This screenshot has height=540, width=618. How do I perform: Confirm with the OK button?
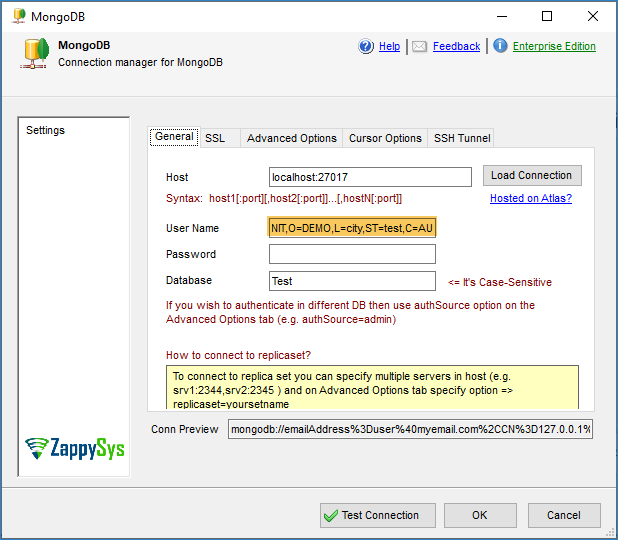[480, 515]
